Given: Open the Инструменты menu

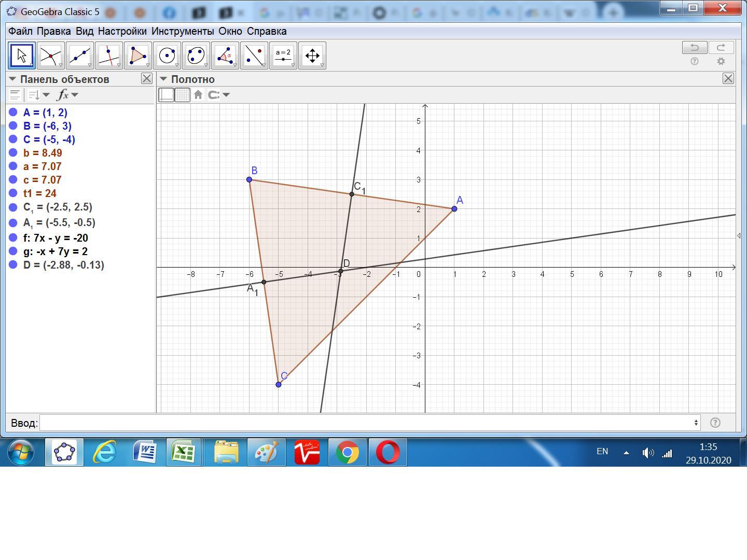Looking at the screenshot, I should [x=182, y=31].
